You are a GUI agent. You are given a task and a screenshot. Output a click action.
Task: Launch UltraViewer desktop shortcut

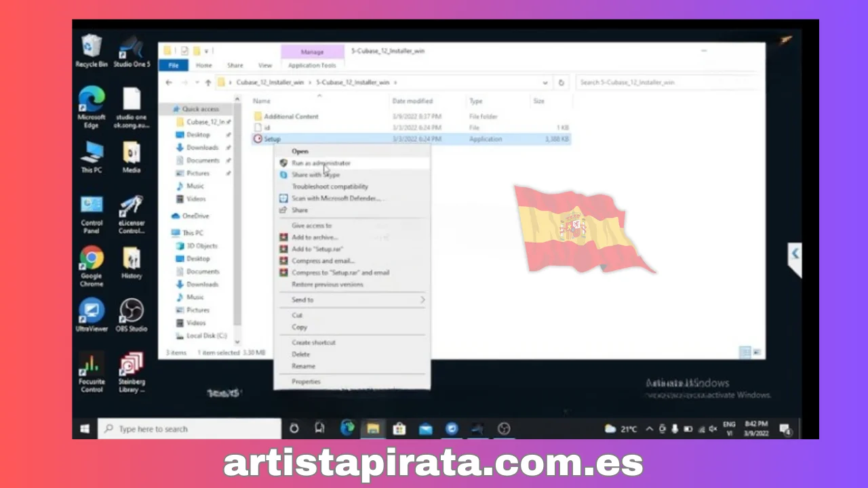click(x=91, y=315)
